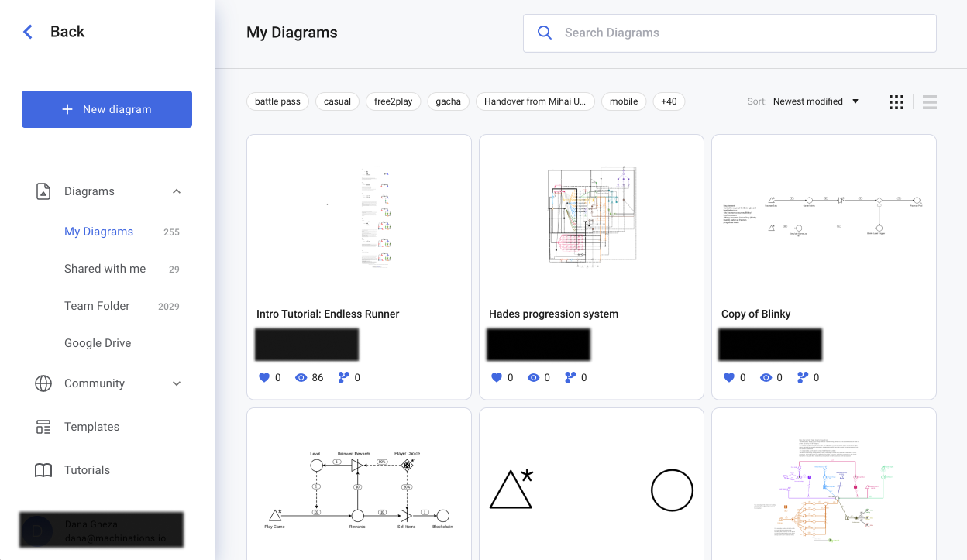Toggle the gacha tag filter
This screenshot has height=560, width=967.
(448, 101)
